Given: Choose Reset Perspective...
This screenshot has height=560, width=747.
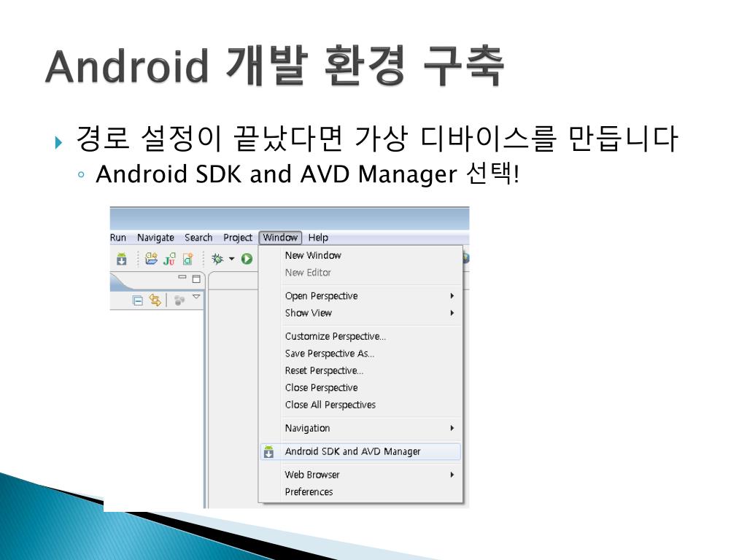Looking at the screenshot, I should [x=360, y=370].
